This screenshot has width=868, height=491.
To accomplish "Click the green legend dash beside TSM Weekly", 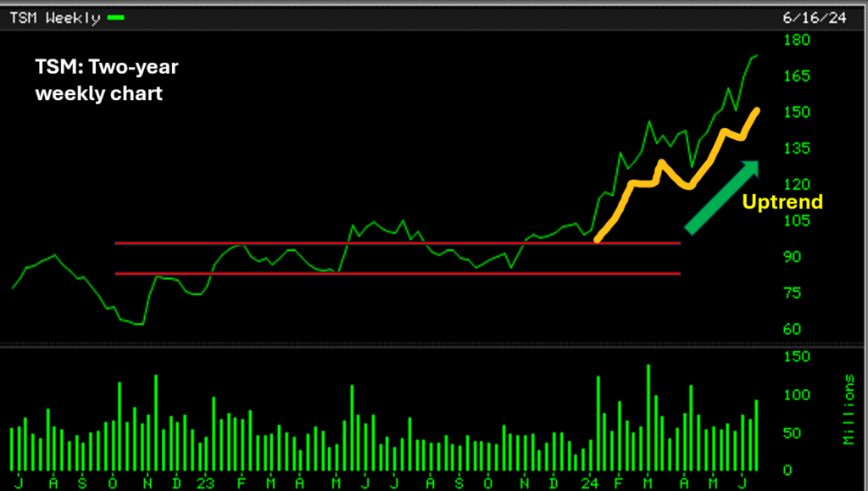I will 117,18.
